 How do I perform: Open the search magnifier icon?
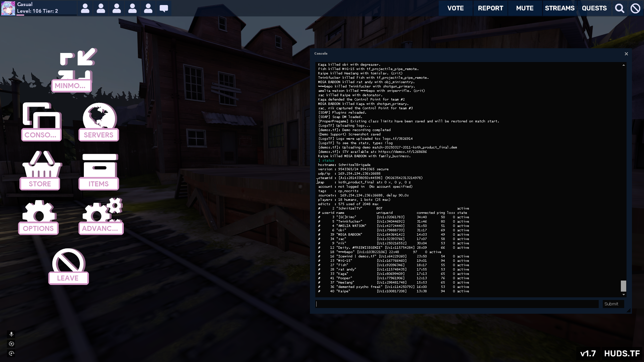click(620, 8)
